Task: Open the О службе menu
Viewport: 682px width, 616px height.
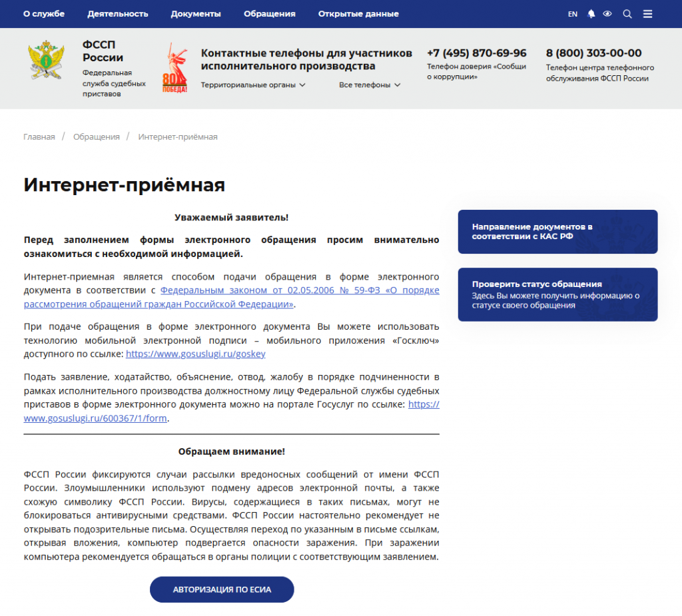Action: [x=44, y=14]
